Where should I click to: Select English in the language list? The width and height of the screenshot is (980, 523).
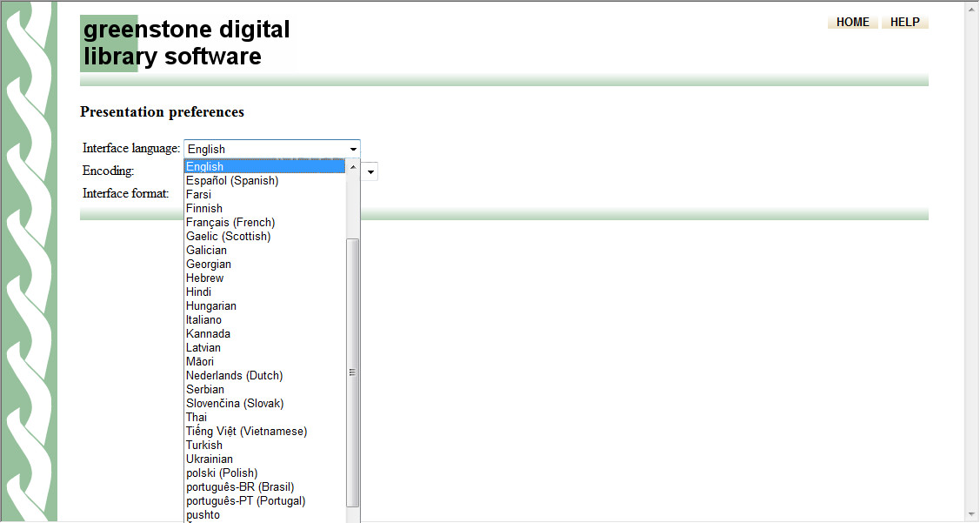pyautogui.click(x=265, y=166)
